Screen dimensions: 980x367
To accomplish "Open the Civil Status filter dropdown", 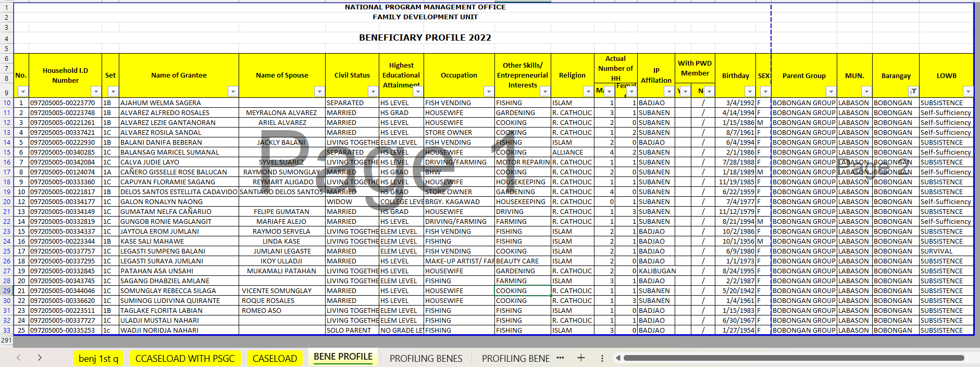I will click(373, 92).
